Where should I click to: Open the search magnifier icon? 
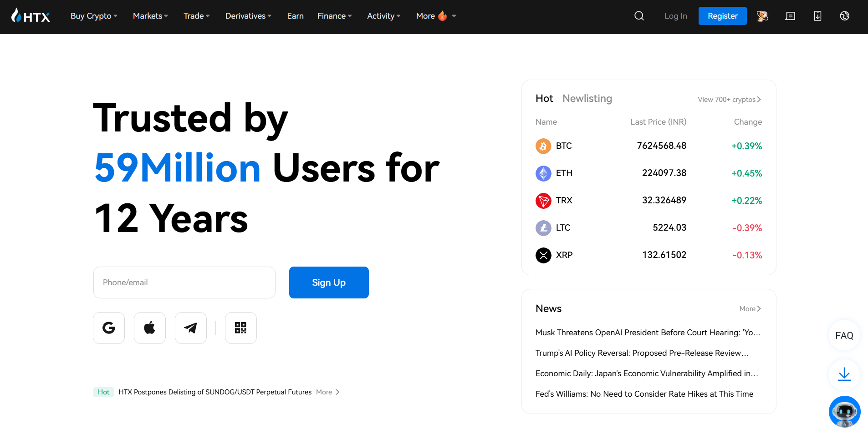639,16
